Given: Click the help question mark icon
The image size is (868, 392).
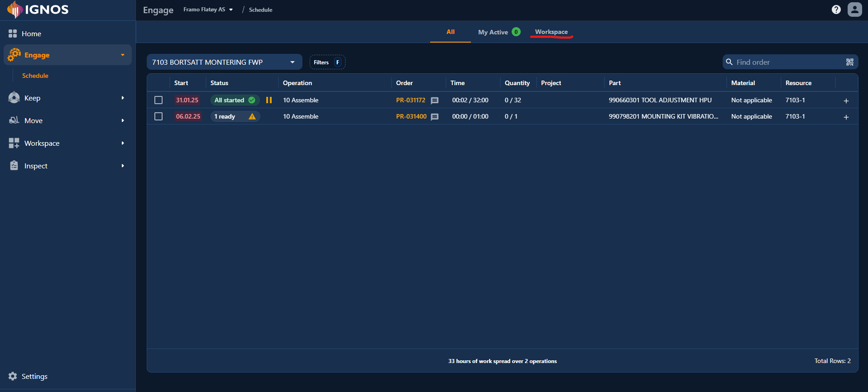Looking at the screenshot, I should click(836, 10).
